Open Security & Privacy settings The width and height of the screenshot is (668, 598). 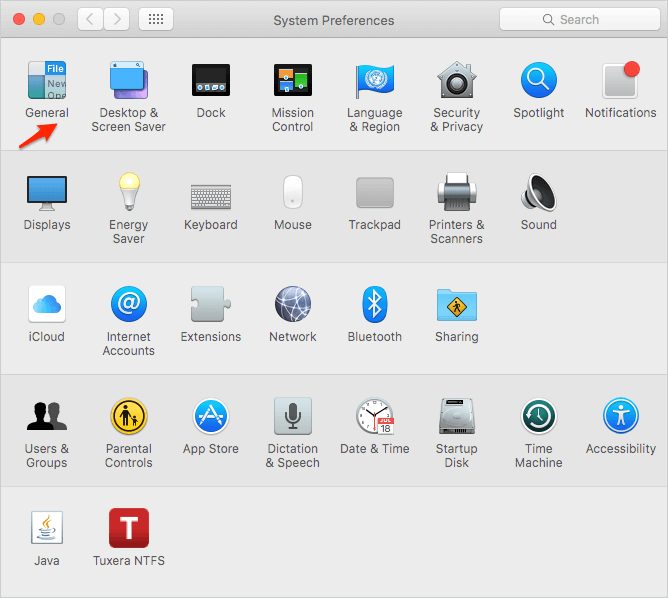click(457, 80)
